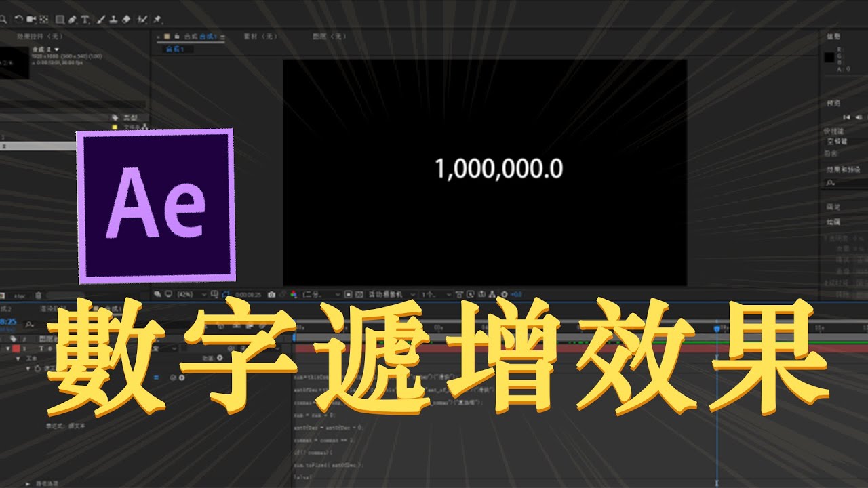Open the 42% magnification dropdown
Screen dimensions: 868x488
191,294
